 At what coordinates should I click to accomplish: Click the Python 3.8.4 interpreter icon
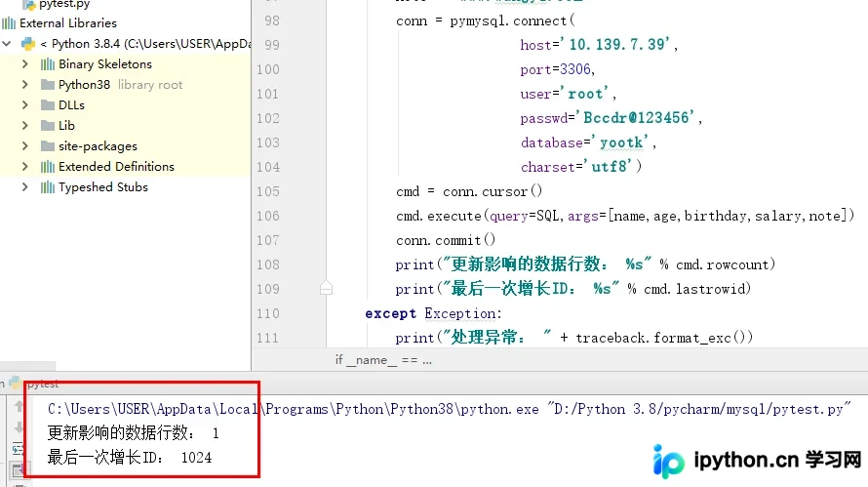(28, 44)
